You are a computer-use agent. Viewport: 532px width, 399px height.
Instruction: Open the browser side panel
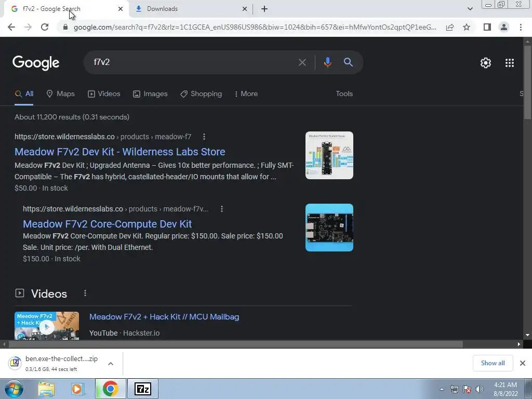[487, 27]
